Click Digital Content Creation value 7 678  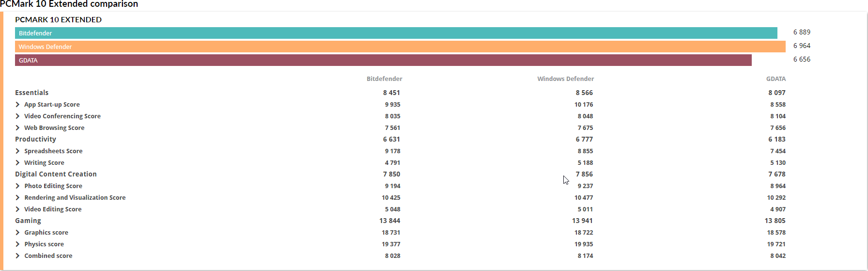point(777,174)
